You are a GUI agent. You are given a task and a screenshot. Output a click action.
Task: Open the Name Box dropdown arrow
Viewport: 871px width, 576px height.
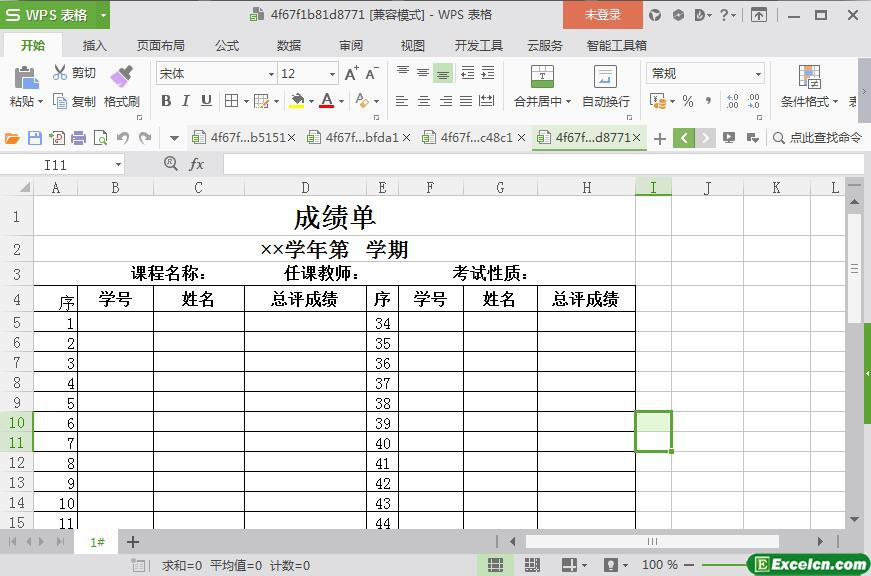(x=118, y=164)
